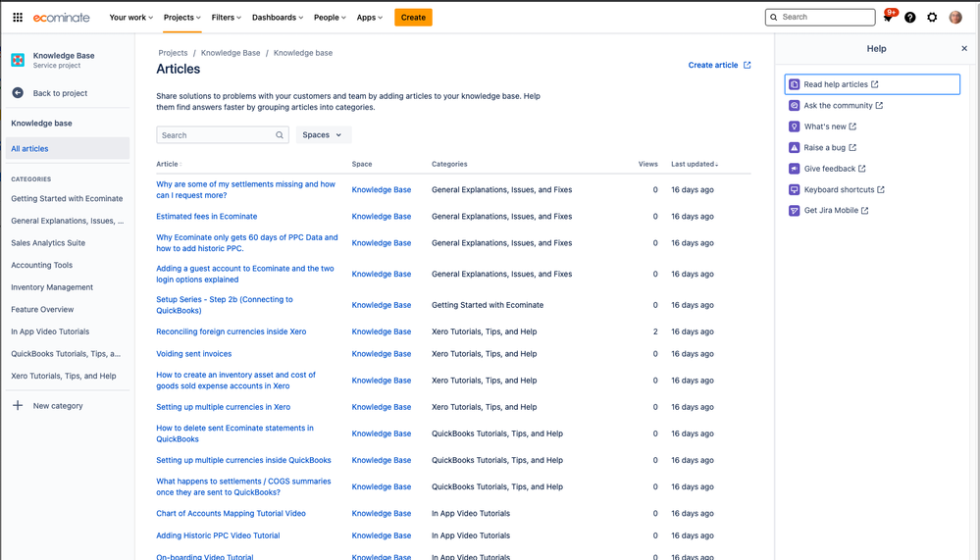Screen dimensions: 980x560
Task: Open Chart of Accounts Mapping Tutorial Video
Action: click(x=232, y=514)
